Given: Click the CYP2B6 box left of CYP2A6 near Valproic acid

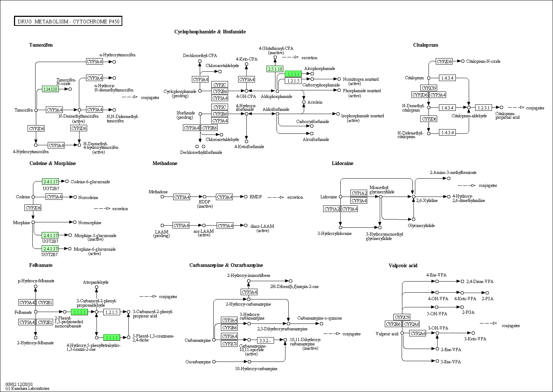Looking at the screenshot, I should point(393,324).
